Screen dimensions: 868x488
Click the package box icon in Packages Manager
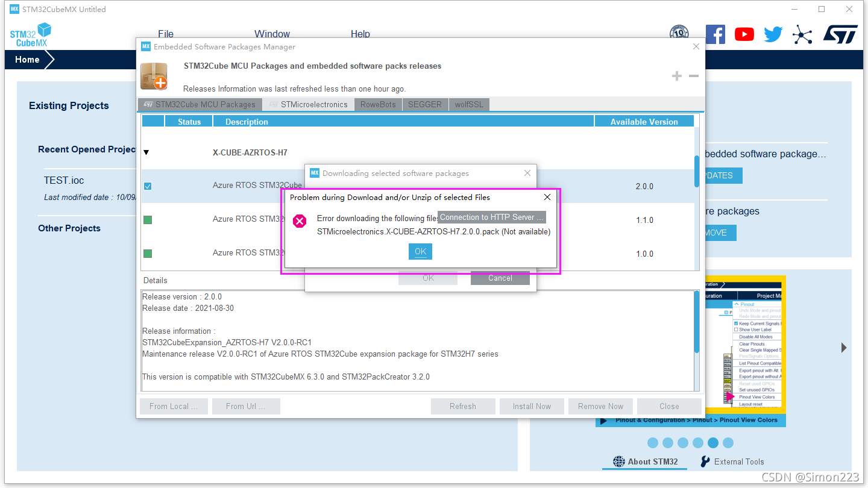(153, 76)
